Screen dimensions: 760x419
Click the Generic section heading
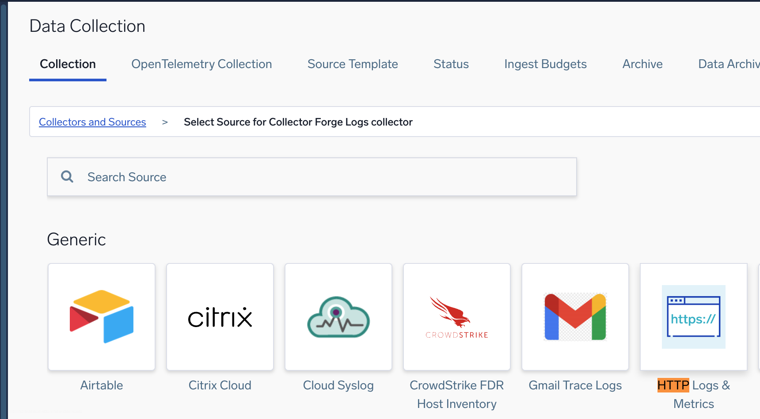76,240
